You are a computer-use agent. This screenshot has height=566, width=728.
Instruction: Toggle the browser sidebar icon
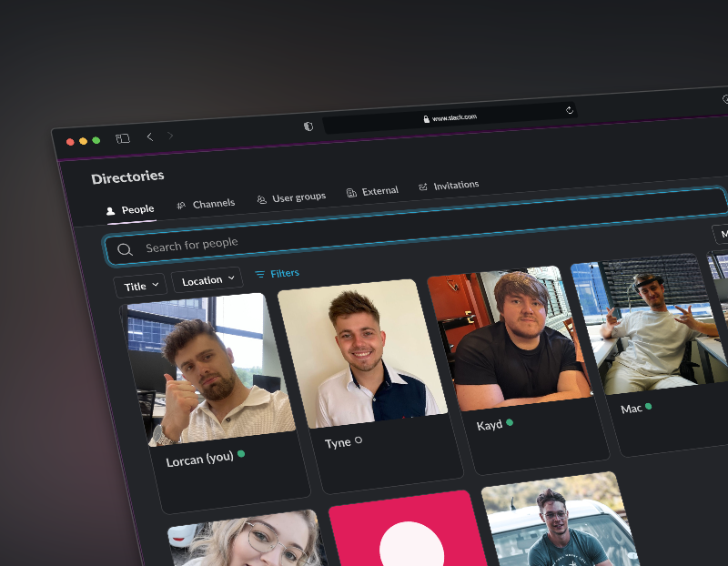pos(123,138)
